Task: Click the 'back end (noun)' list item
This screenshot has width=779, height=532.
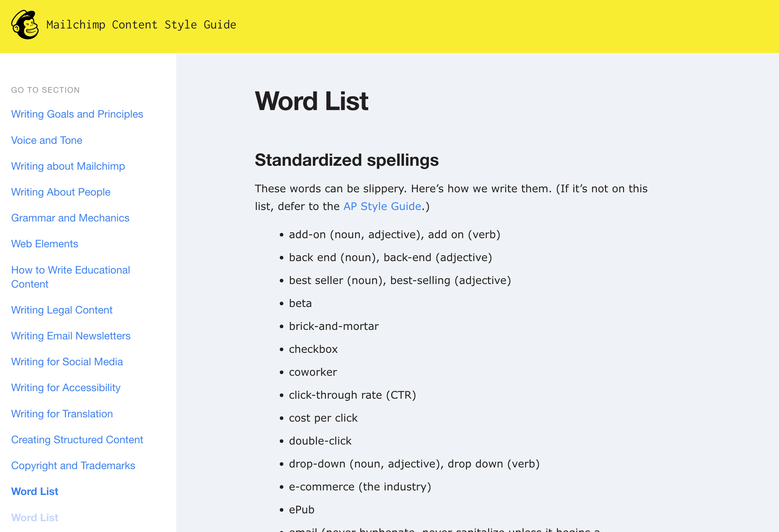Action: coord(390,257)
